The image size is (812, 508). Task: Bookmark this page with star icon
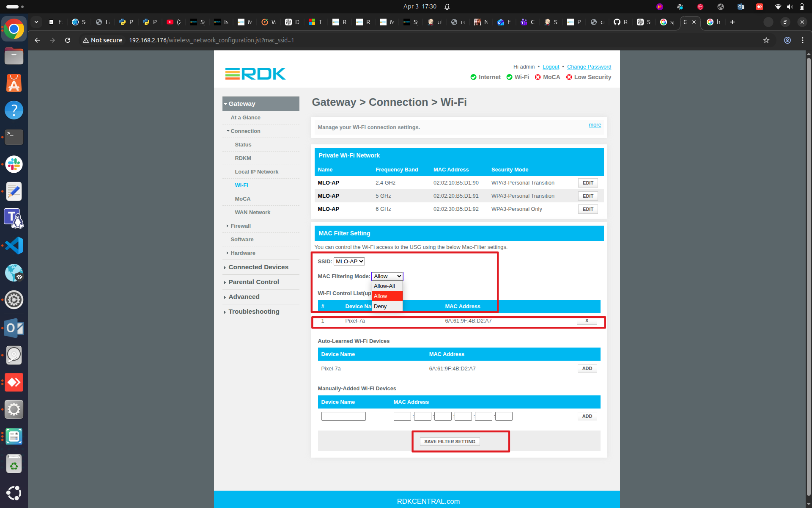[766, 40]
